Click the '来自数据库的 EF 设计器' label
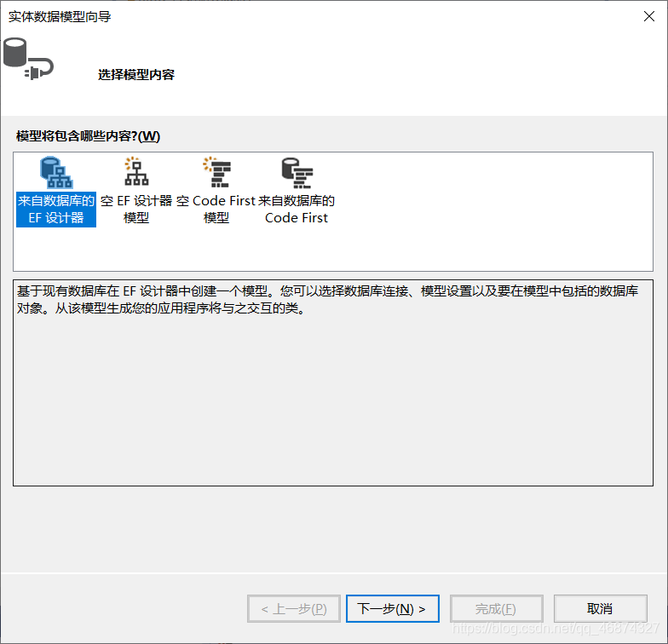 pyautogui.click(x=56, y=210)
